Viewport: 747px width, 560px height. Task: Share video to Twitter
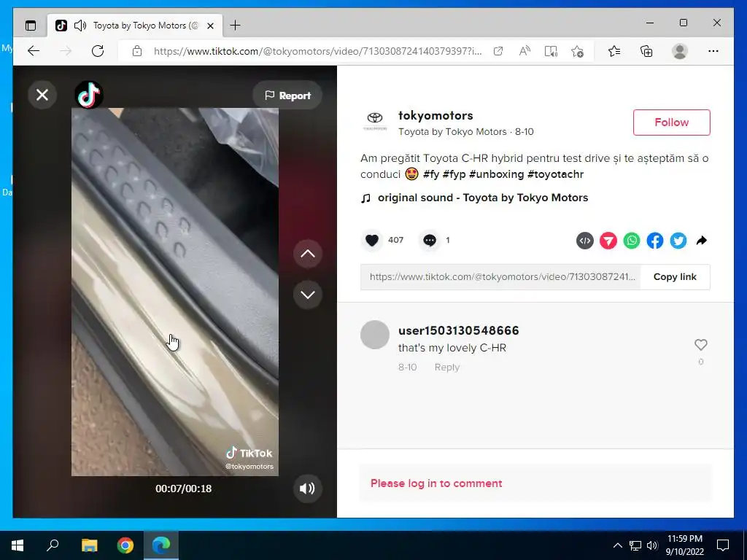pyautogui.click(x=678, y=241)
